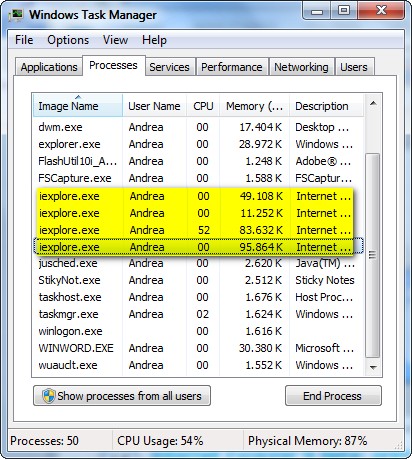Switch to the Performance tab

232,67
